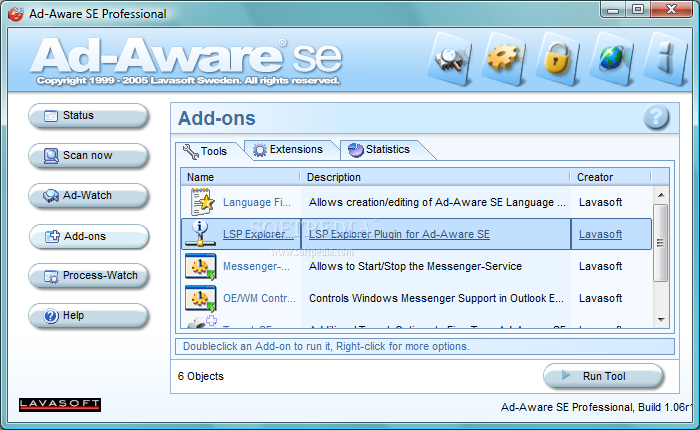Click the 6 Objects count label
Screen dimensions: 700x430
(200, 376)
